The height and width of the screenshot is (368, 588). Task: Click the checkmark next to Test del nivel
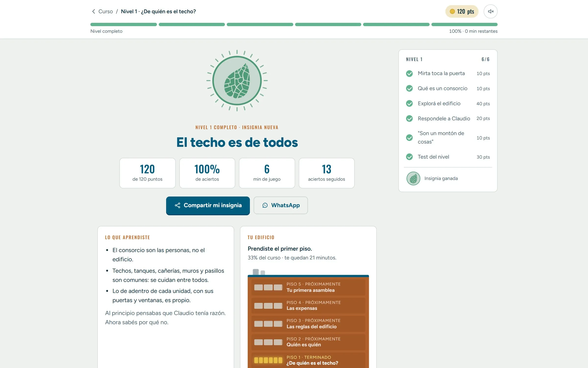[x=409, y=157]
